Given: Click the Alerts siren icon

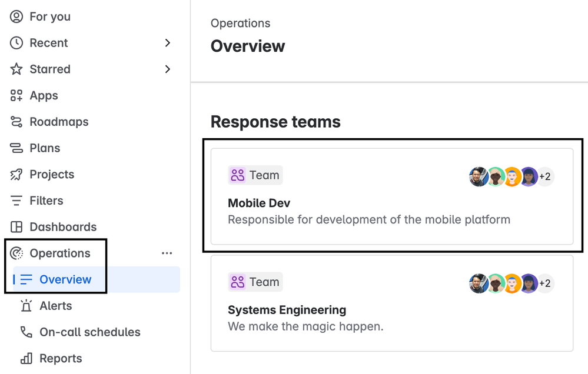Looking at the screenshot, I should 26,306.
